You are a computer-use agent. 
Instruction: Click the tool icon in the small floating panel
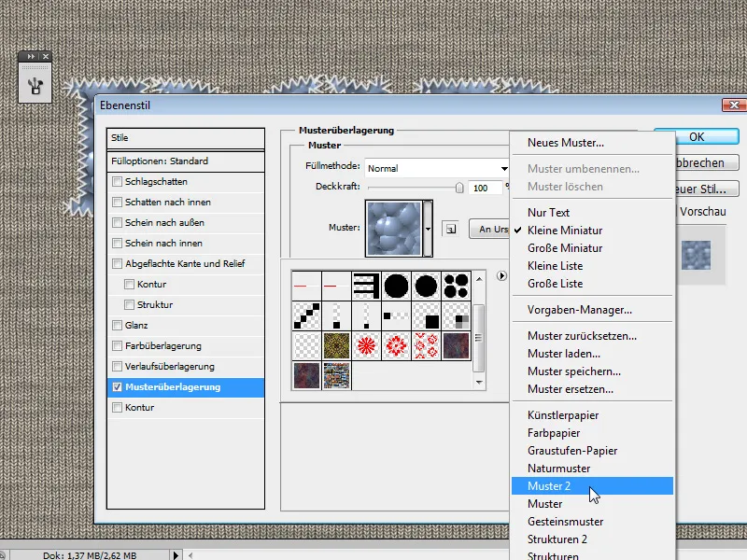35,86
